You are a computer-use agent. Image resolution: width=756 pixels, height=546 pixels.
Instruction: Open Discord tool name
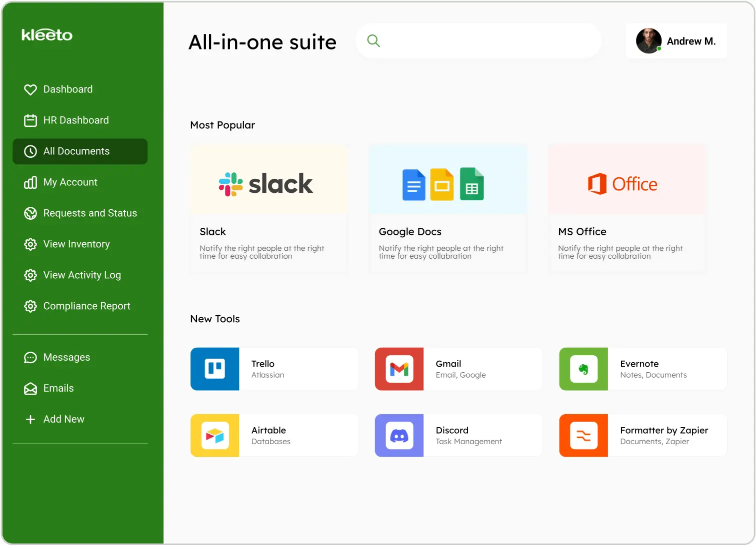tap(452, 430)
